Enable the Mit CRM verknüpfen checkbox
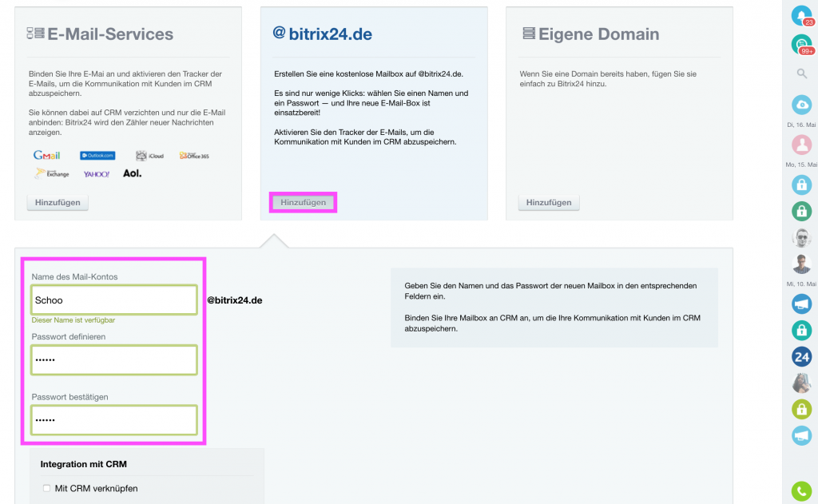The height and width of the screenshot is (504, 818). click(47, 488)
